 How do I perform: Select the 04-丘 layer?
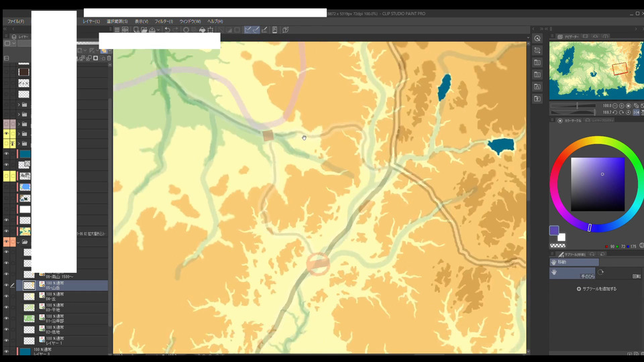tap(66, 296)
